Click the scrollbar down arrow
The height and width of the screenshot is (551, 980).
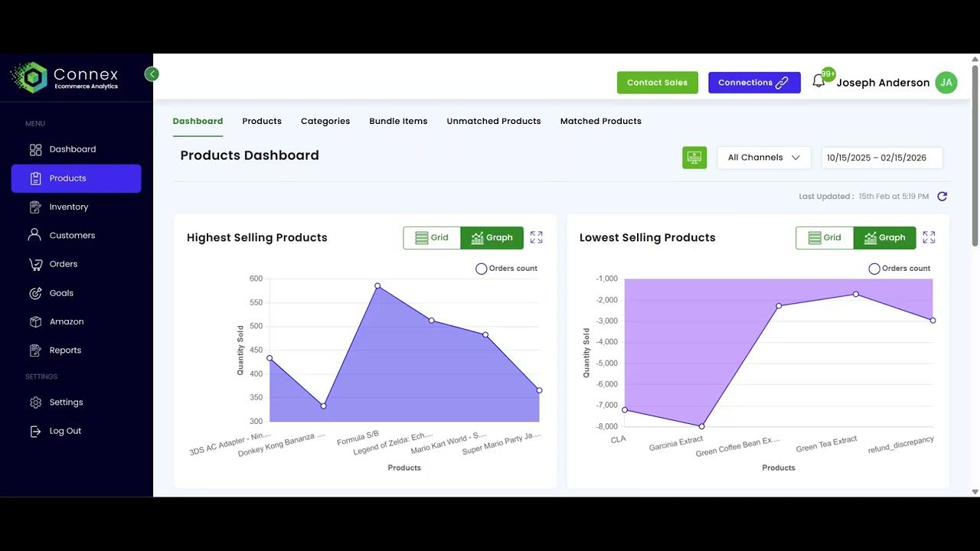coord(975,491)
